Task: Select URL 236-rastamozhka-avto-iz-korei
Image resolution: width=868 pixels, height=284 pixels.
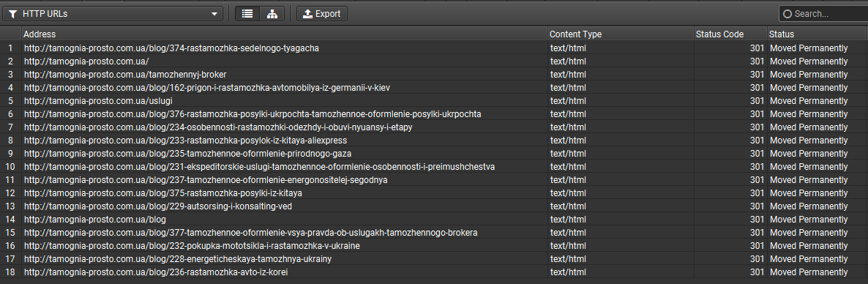Action: (x=156, y=272)
